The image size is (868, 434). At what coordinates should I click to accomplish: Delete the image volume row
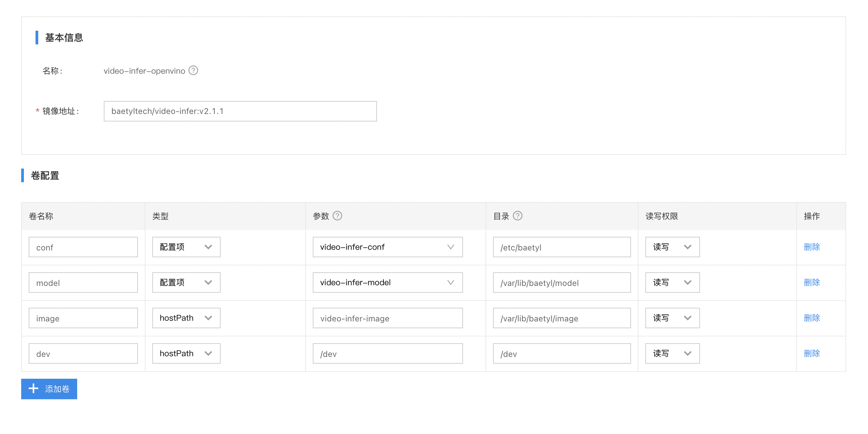click(x=812, y=318)
